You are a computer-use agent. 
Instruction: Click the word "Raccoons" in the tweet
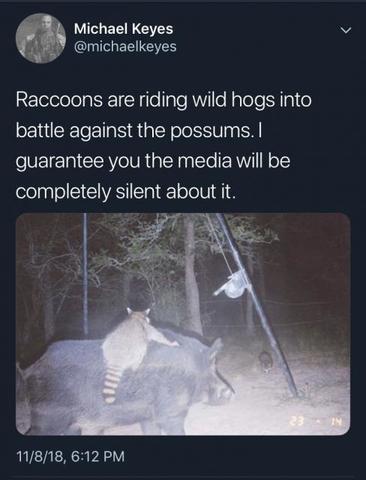click(59, 99)
